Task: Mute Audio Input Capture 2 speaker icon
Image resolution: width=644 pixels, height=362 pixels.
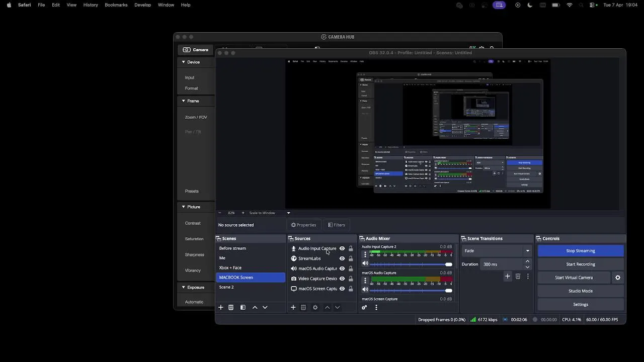Action: 365,264
